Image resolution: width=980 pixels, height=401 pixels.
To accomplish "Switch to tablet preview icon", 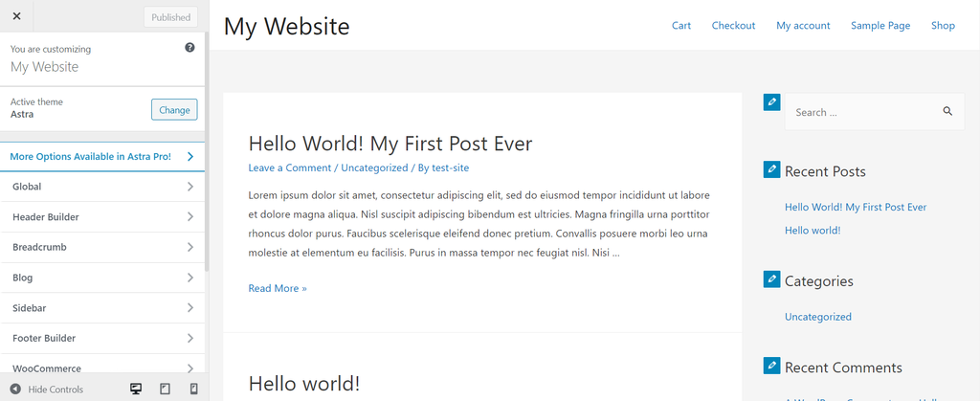I will [165, 389].
